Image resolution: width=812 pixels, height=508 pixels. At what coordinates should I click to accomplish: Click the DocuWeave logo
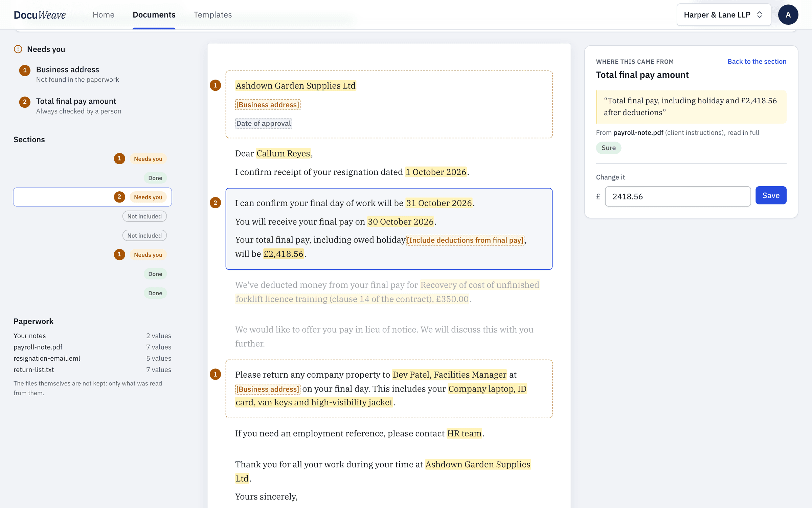(40, 15)
